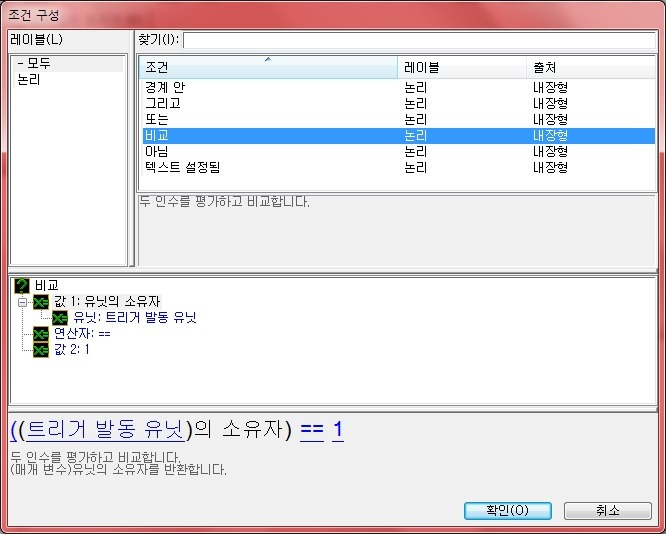Select the 비교 root tree item
Image resolution: width=666 pixels, height=534 pixels.
(46, 285)
